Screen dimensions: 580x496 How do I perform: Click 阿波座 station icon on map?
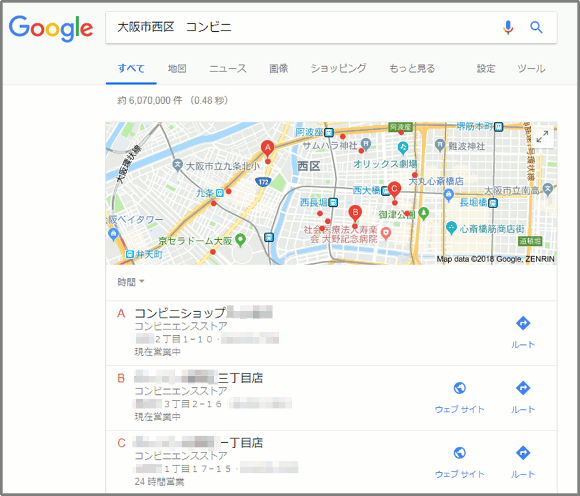click(x=329, y=132)
